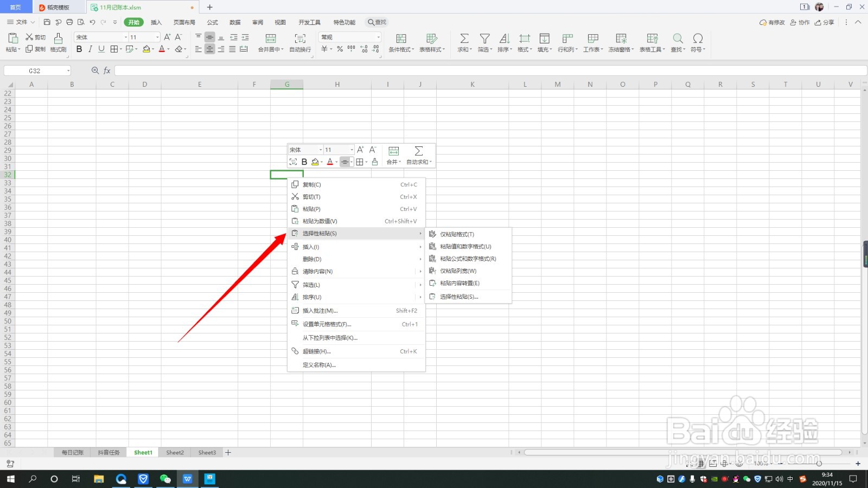
Task: Toggle bold in the ribbon
Action: 79,49
